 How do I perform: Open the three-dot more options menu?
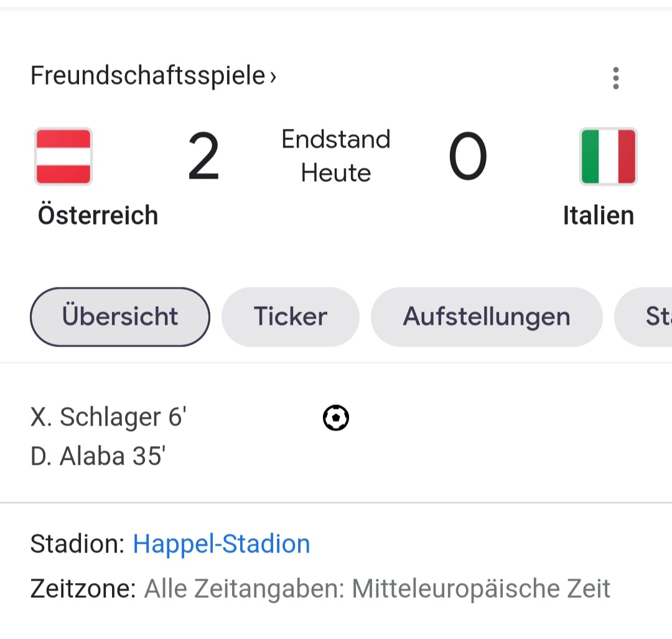[x=615, y=78]
